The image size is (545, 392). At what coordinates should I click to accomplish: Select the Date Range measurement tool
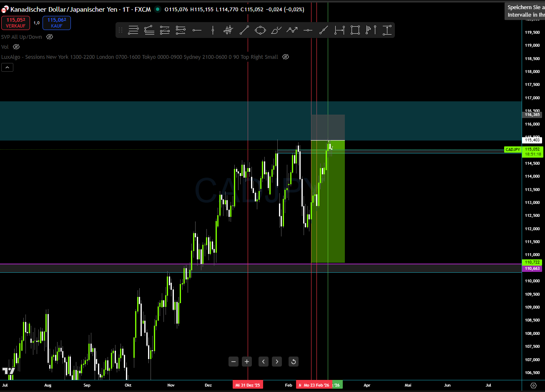point(339,30)
